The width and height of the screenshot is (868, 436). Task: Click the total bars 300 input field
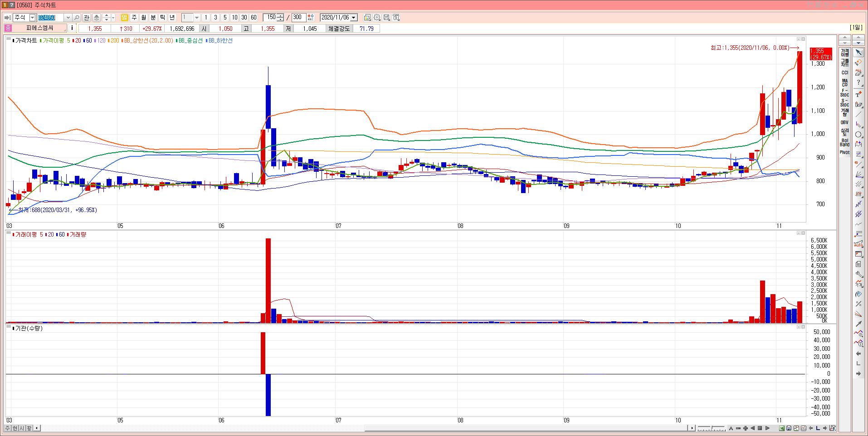point(298,17)
